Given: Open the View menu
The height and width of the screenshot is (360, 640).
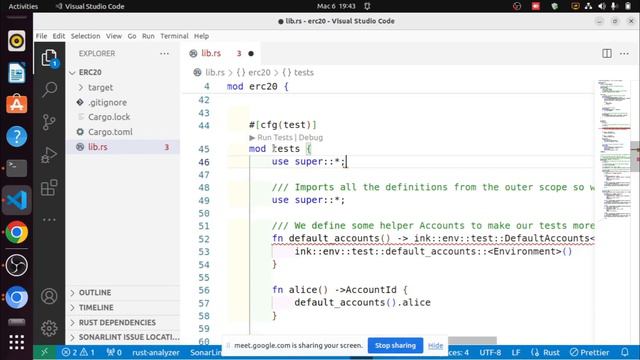Looking at the screenshot, I should 114,36.
